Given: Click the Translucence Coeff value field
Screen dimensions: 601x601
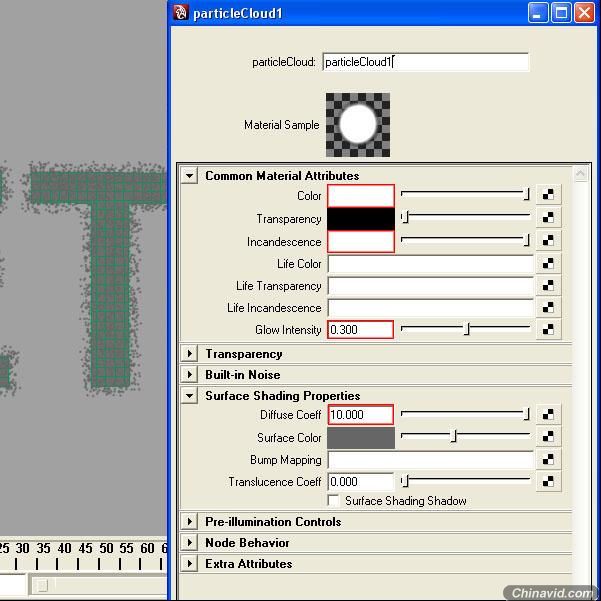Looking at the screenshot, I should click(360, 482).
